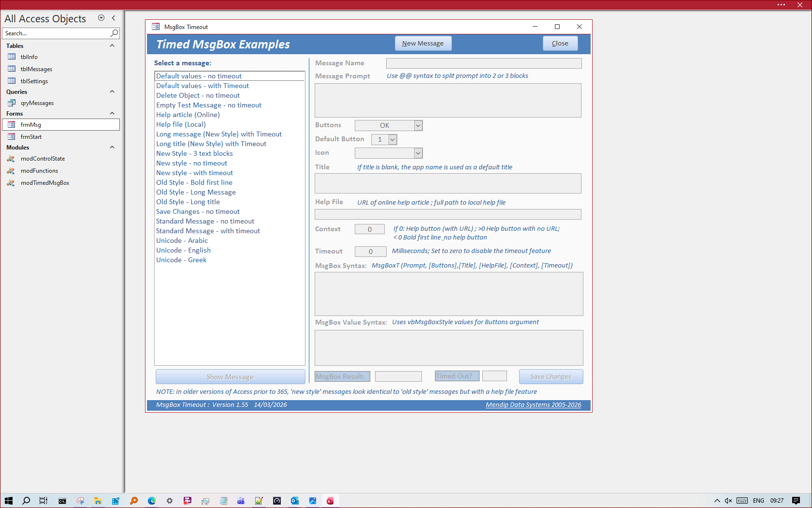The height and width of the screenshot is (508, 812).
Task: Click the touch keyboard tray icon
Action: [x=742, y=501]
